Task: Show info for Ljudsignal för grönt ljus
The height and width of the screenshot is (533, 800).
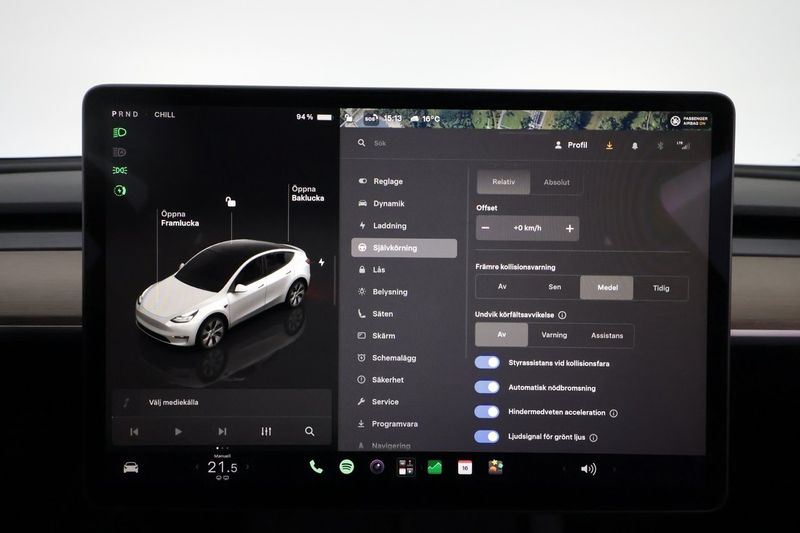Action: coord(593,438)
